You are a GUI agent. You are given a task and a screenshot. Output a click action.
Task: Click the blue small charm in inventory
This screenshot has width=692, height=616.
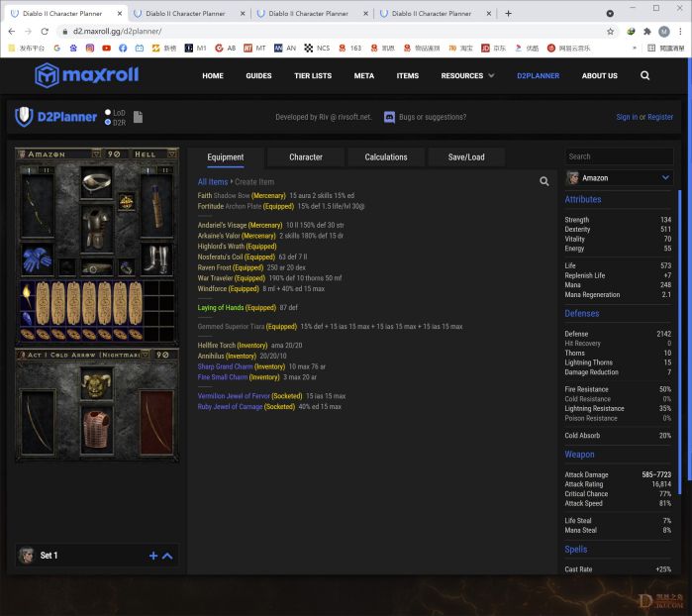point(27,318)
